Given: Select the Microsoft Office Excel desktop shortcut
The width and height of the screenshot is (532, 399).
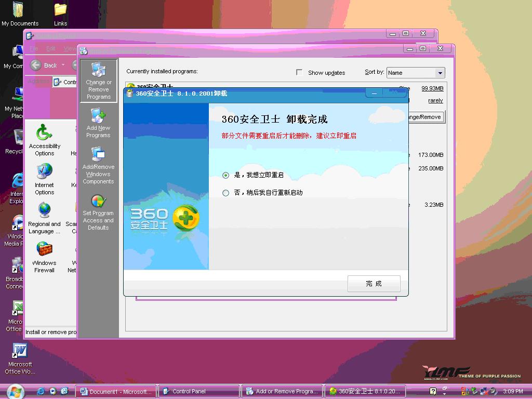Looking at the screenshot, I should tap(15, 316).
